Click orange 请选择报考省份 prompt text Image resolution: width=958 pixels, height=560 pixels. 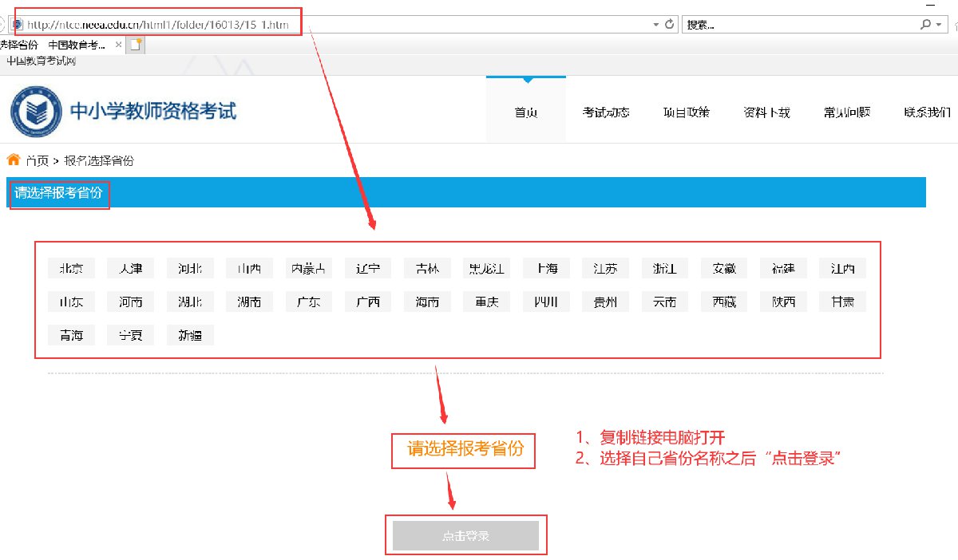[x=465, y=448]
